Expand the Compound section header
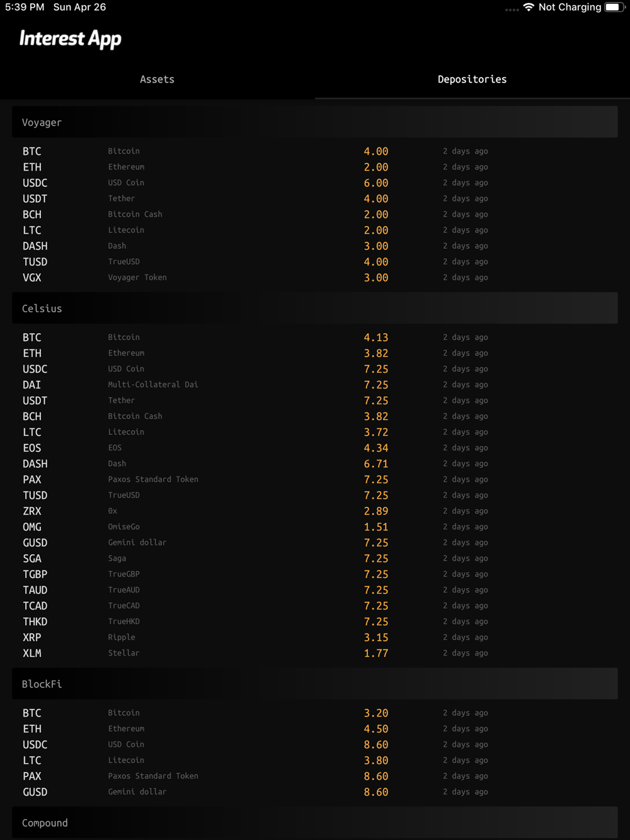630x840 pixels. point(315,823)
